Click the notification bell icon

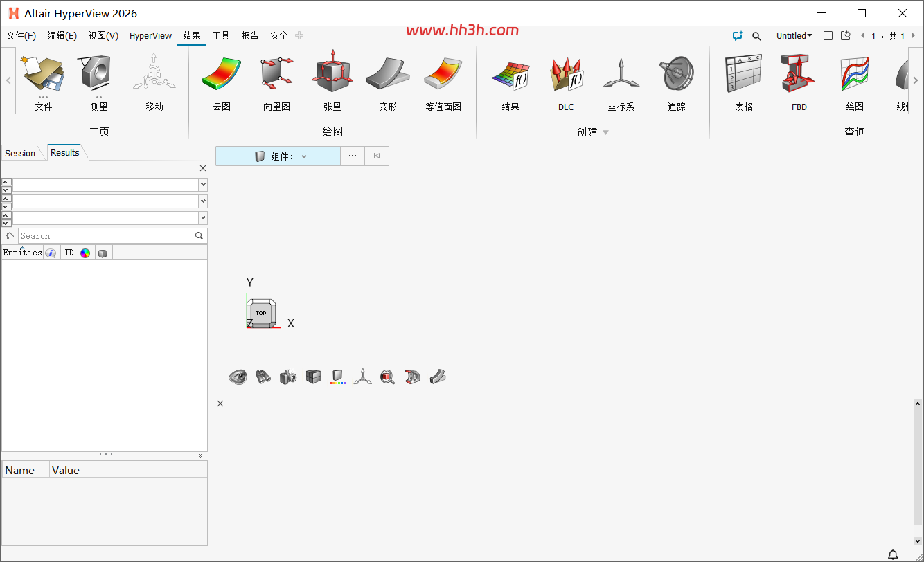coord(894,554)
